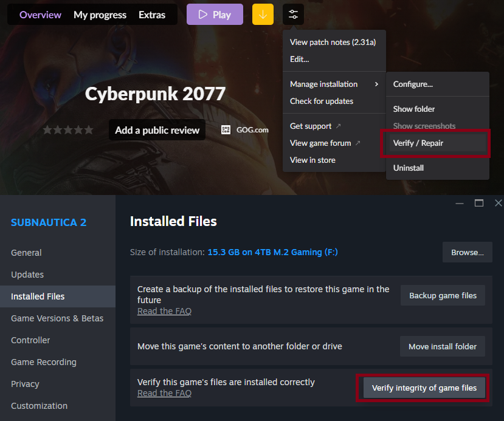
Task: Open the Customization section
Action: (x=58, y=406)
